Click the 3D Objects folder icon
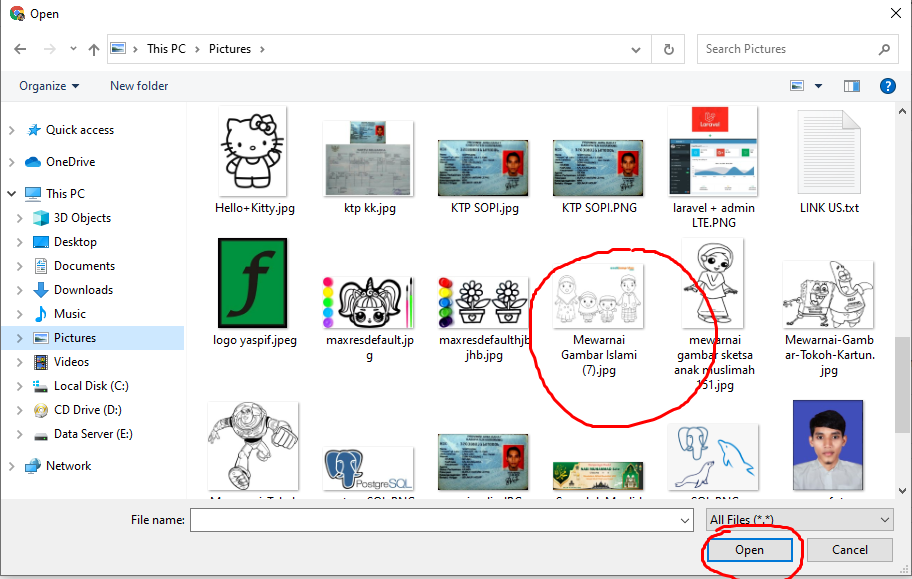912x579 pixels. 41,218
